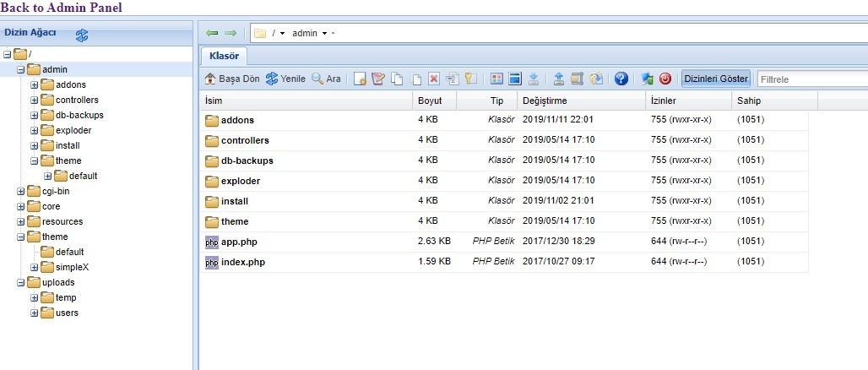Expand the core tree node
868x370 pixels.
(20, 207)
